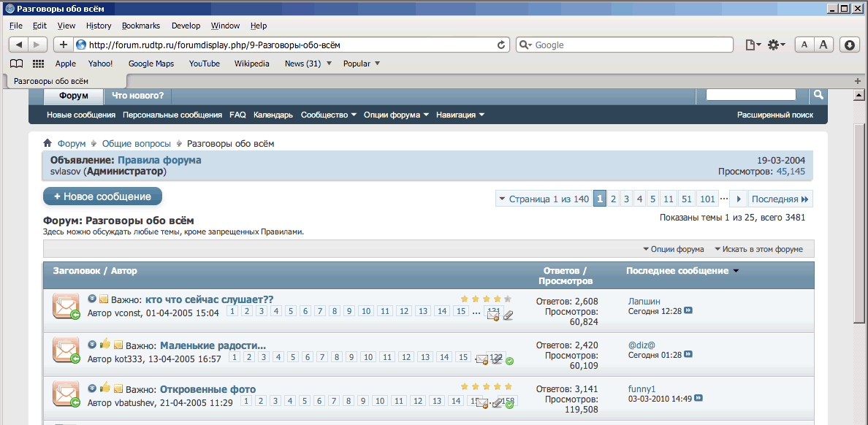Decrease text size with small A button

click(804, 45)
